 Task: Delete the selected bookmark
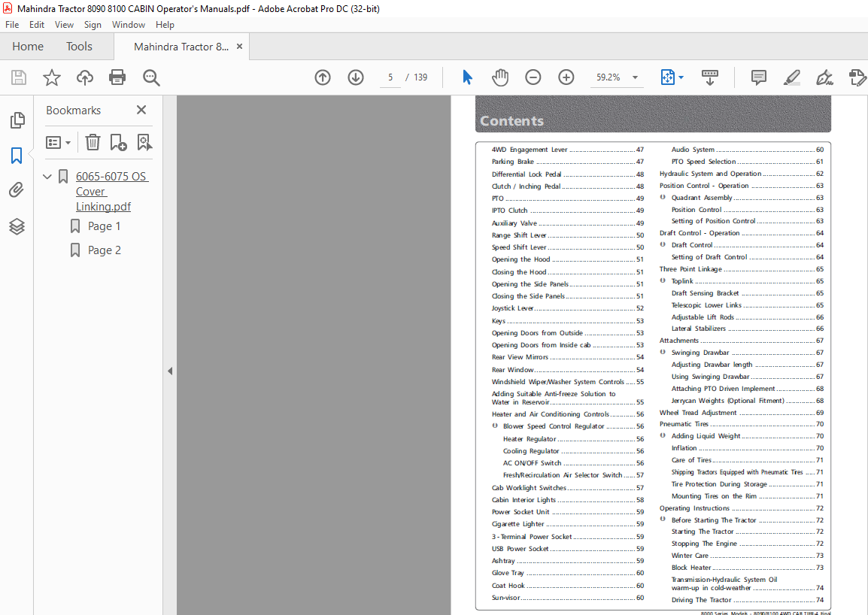click(93, 143)
